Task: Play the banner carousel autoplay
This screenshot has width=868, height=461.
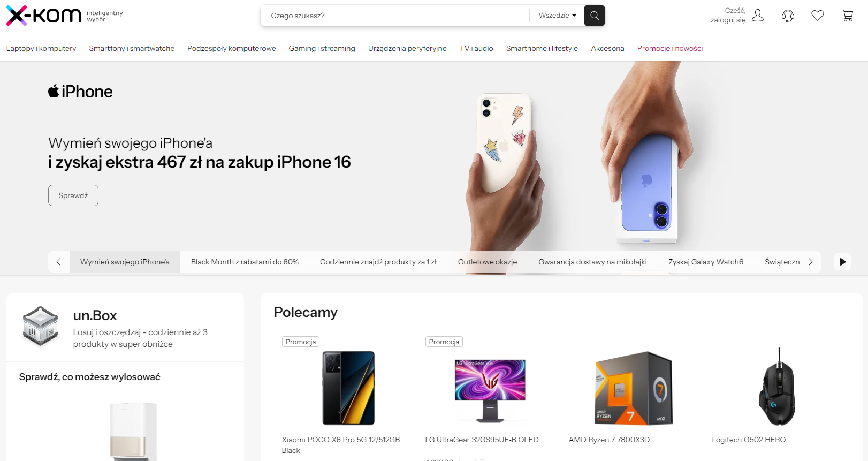Action: pos(842,262)
